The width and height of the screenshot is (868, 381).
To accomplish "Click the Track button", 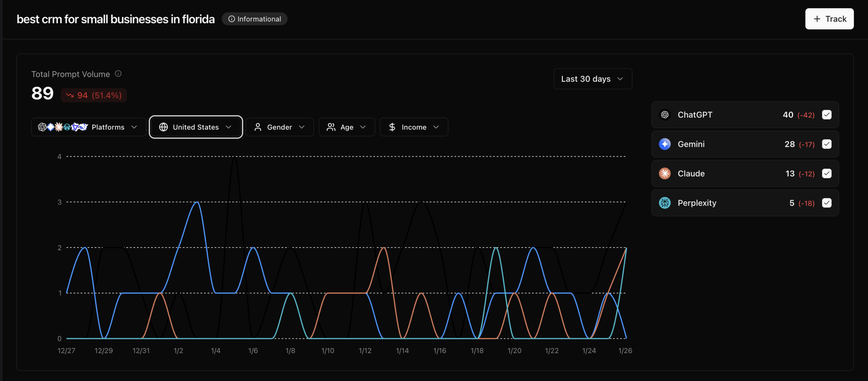I will coord(829,19).
